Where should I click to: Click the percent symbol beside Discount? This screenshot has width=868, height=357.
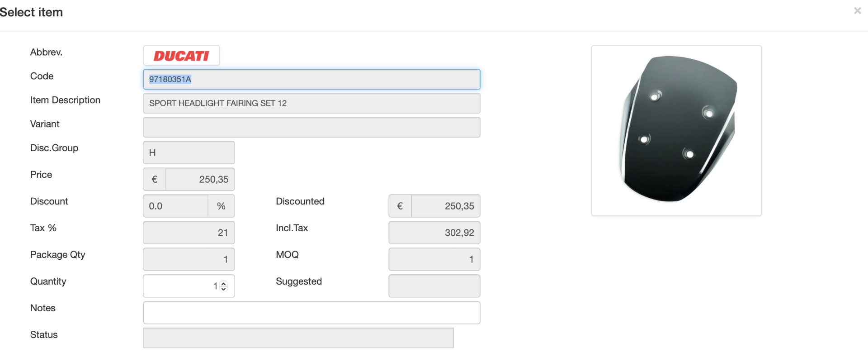pyautogui.click(x=221, y=206)
